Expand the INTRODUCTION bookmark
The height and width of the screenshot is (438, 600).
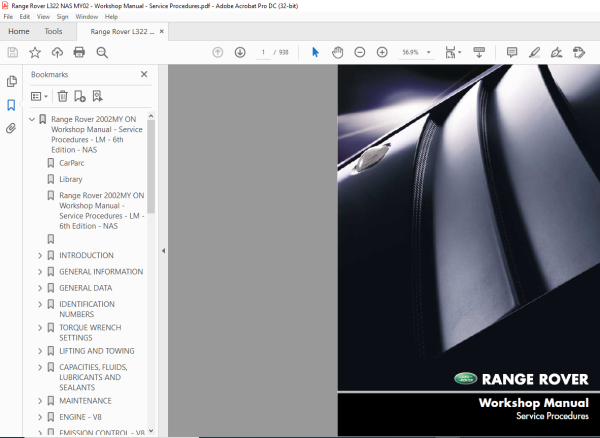pyautogui.click(x=40, y=255)
